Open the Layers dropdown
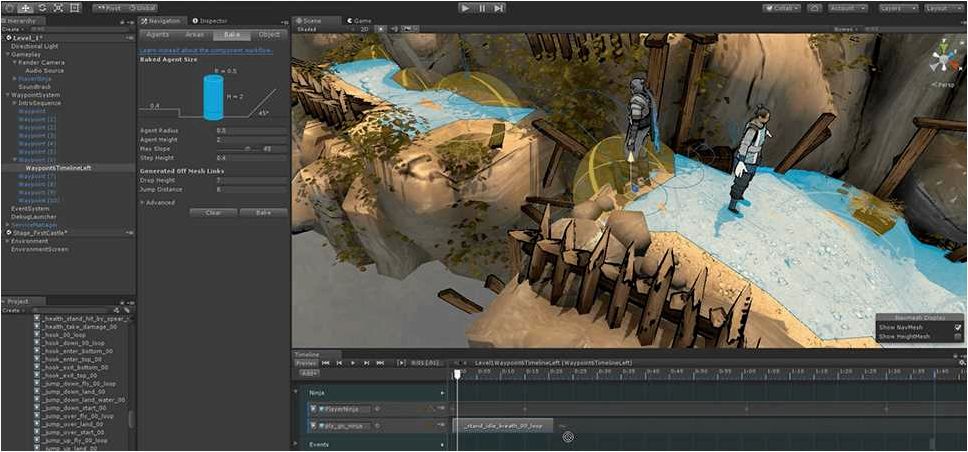Viewport: 968px width, 452px height. [x=898, y=8]
